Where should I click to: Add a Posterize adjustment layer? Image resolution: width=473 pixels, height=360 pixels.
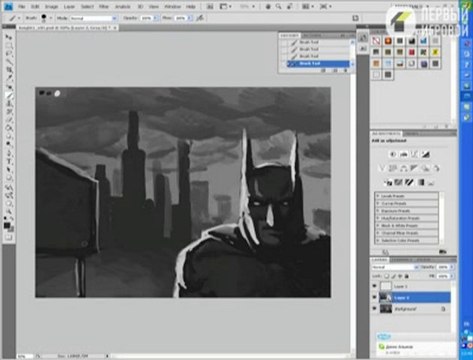click(x=399, y=182)
